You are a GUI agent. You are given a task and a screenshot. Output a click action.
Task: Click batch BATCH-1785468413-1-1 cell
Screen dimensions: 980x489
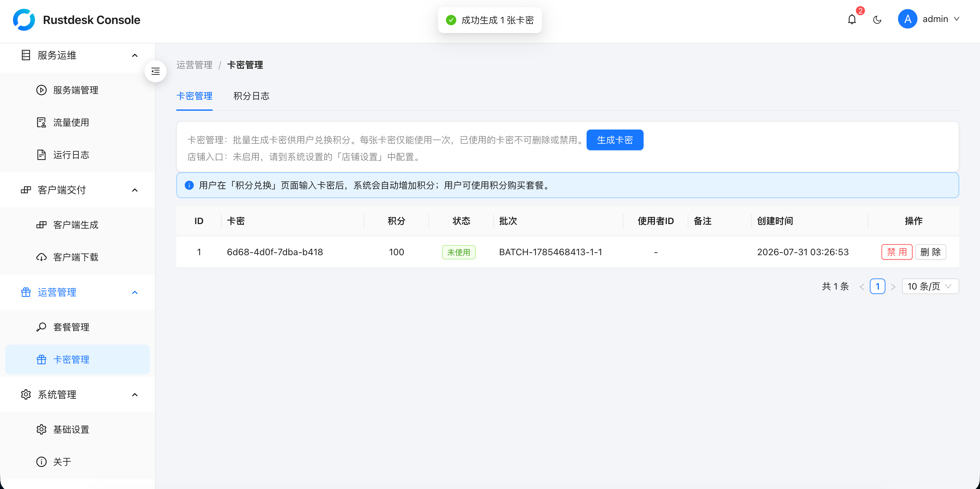coord(551,252)
